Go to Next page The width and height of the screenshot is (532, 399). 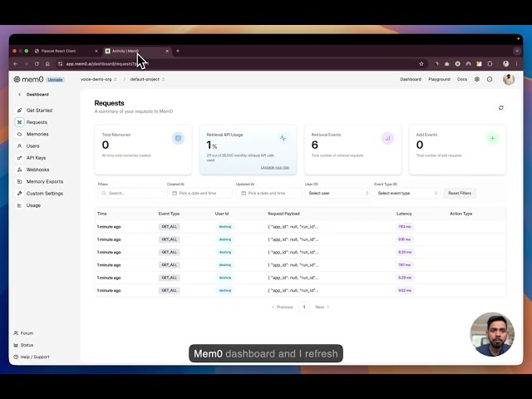coord(322,307)
